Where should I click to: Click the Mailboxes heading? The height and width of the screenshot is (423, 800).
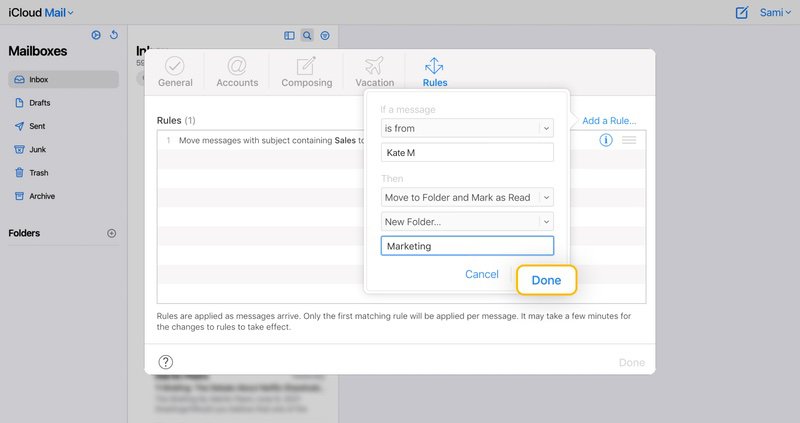pos(38,51)
